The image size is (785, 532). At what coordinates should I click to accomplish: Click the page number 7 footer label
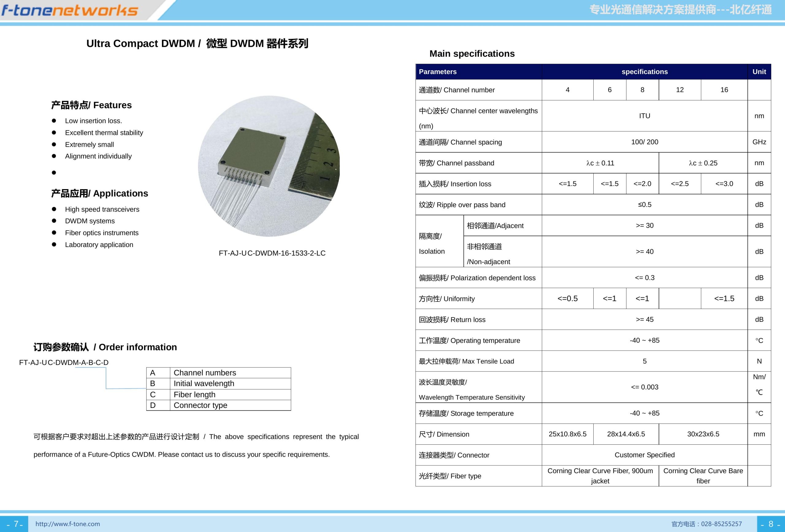(14, 524)
